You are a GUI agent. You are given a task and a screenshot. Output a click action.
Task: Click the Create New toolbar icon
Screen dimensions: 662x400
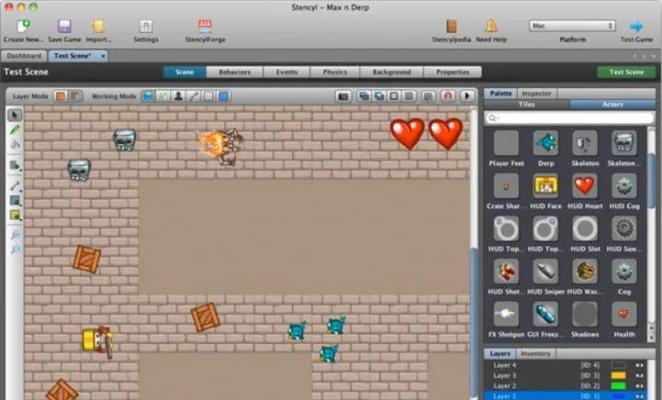click(x=23, y=26)
